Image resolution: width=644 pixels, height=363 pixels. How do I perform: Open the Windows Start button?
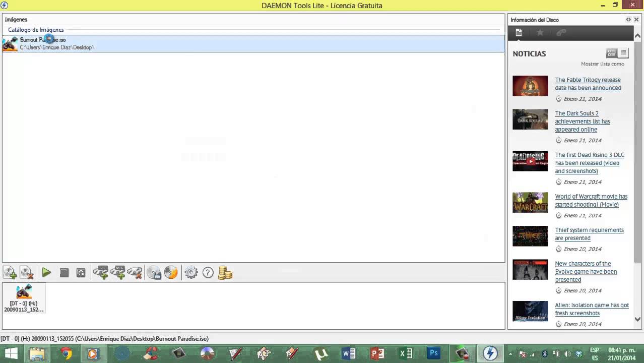point(11,353)
